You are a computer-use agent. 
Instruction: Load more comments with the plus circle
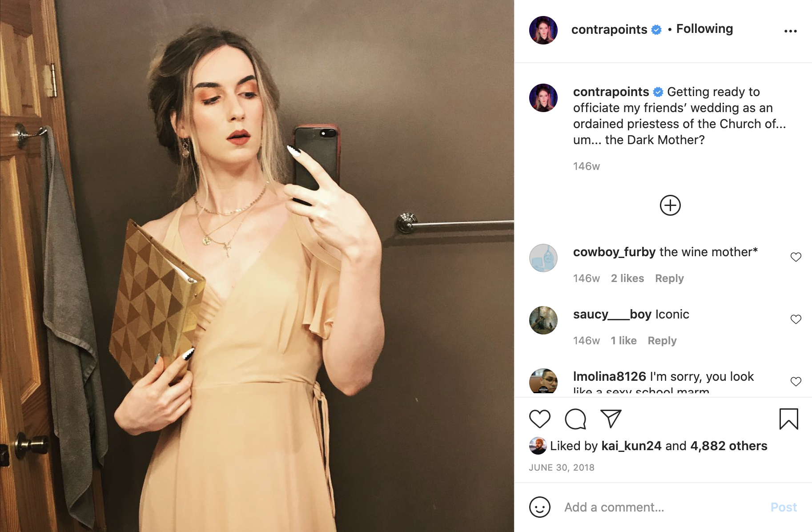(670, 206)
